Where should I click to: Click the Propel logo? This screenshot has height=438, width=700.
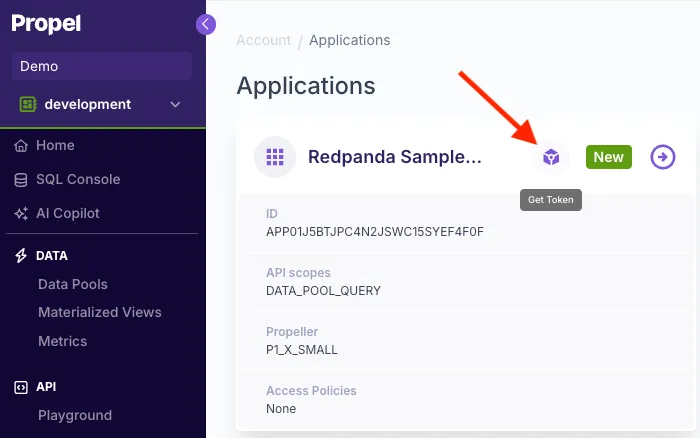46,24
